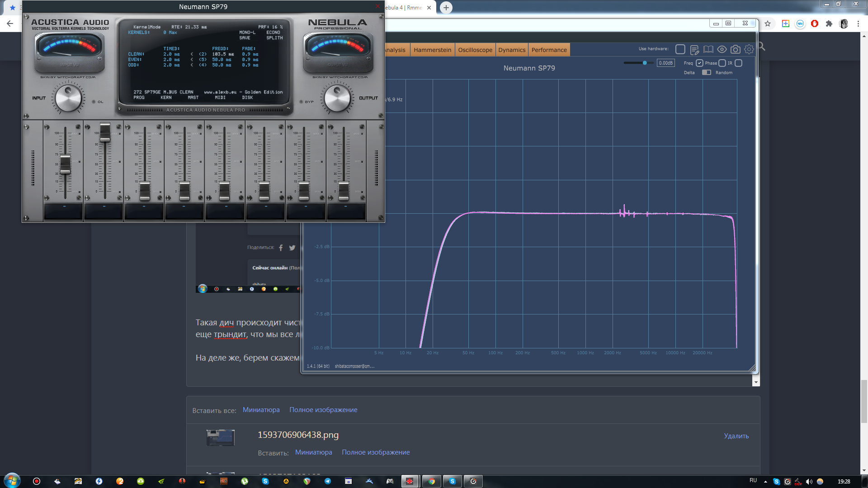Open MIDI page on Nebula display
Image resolution: width=868 pixels, height=488 pixels.
(x=220, y=98)
